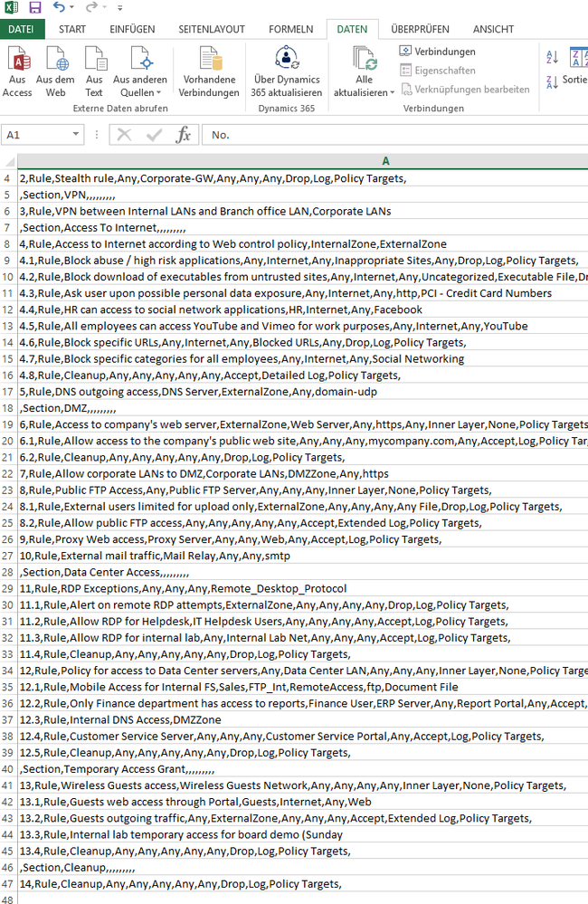Select row header 47
Viewport: 588px width, 904px height.
8,884
